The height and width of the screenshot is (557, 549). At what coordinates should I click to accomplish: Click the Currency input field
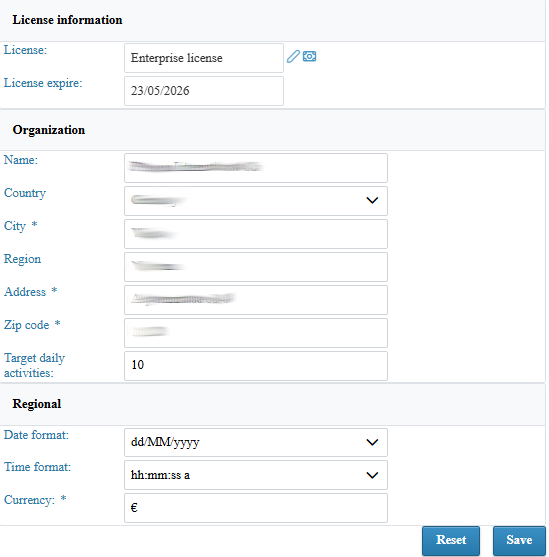pyautogui.click(x=256, y=508)
